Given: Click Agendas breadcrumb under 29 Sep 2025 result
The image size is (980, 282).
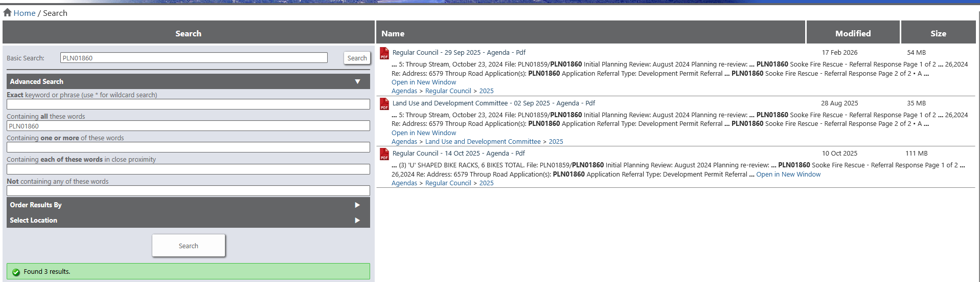Looking at the screenshot, I should pos(404,91).
